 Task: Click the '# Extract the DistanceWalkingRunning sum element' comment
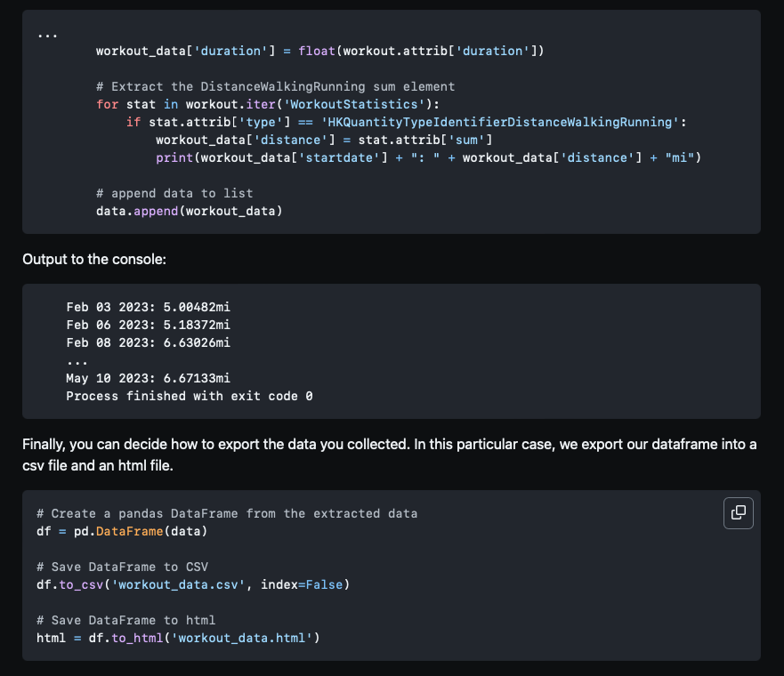tap(276, 86)
